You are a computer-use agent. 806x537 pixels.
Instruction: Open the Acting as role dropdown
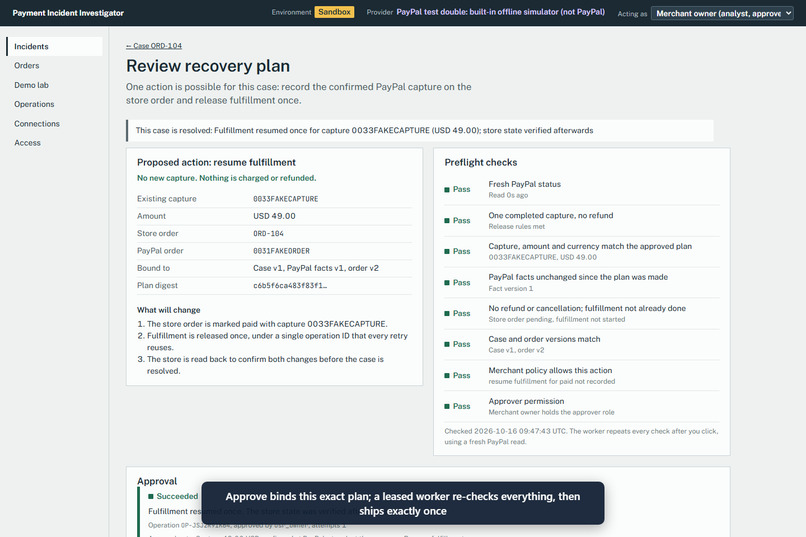(x=722, y=13)
